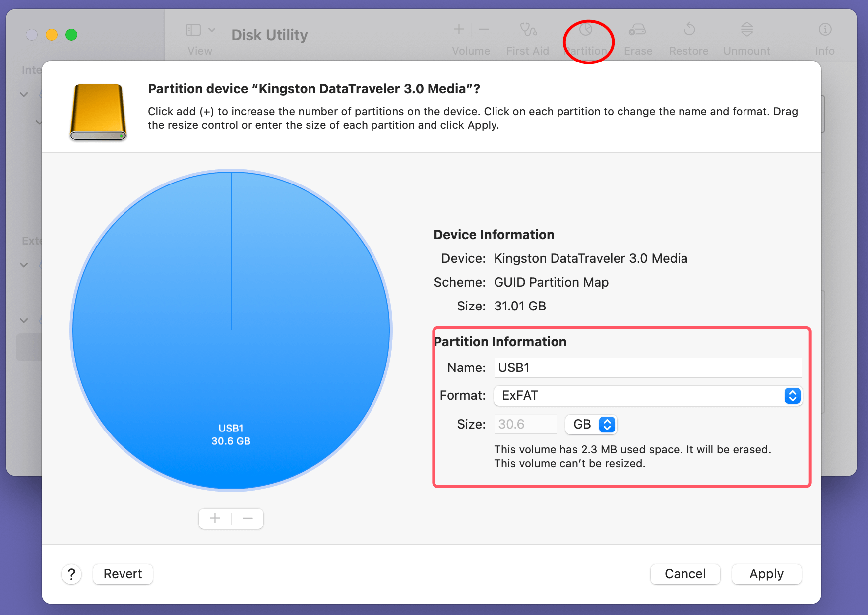Apply the partition changes
This screenshot has width=868, height=615.
tap(766, 574)
